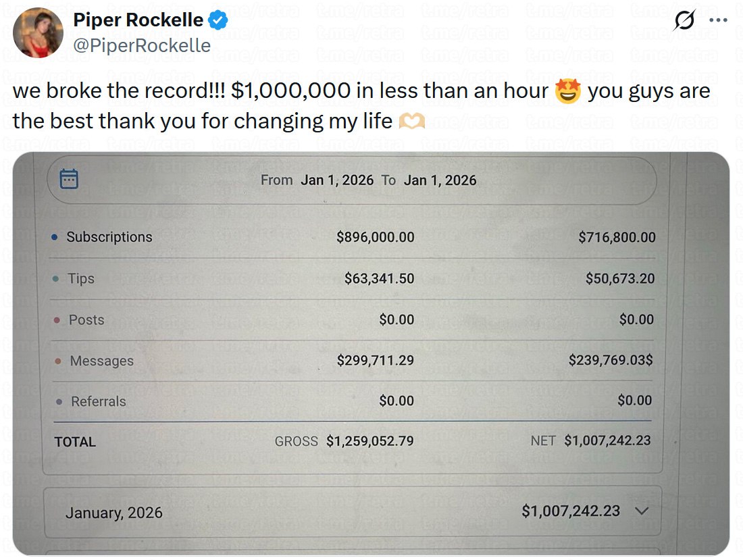Select the To date Jan 1, 2026
The image size is (743, 560).
click(440, 180)
